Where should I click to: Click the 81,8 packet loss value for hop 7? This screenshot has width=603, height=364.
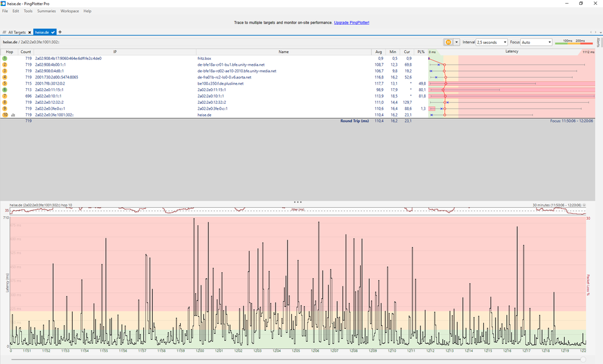422,96
